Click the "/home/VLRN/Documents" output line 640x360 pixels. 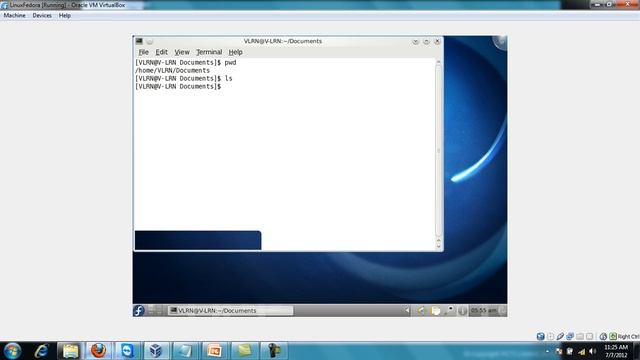tap(172, 71)
